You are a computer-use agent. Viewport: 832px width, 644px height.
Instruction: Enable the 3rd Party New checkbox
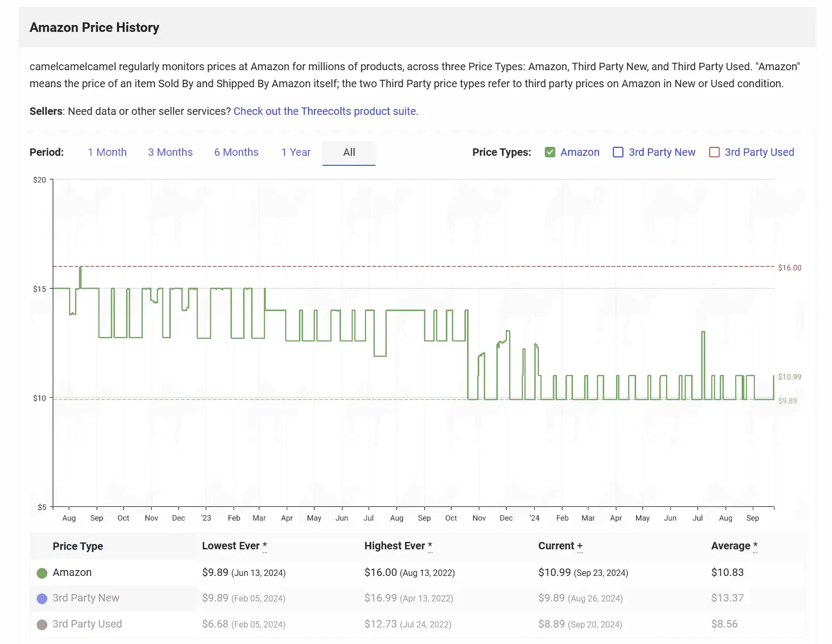pos(618,152)
